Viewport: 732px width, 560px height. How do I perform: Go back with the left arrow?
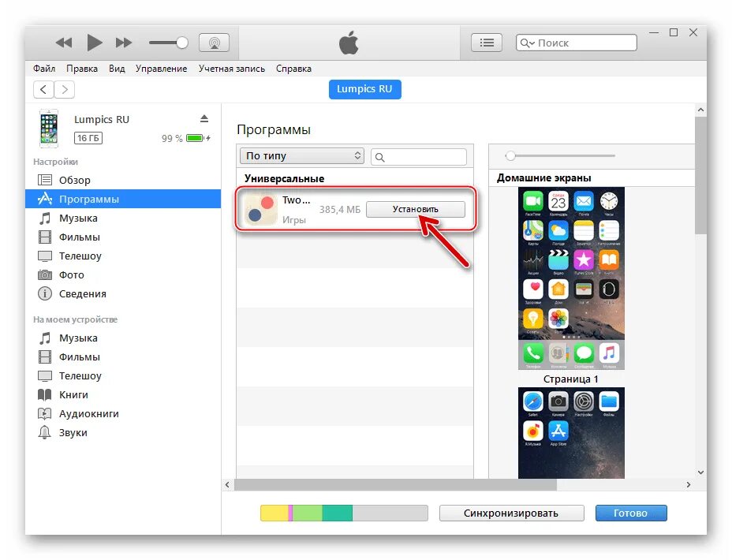[x=43, y=89]
